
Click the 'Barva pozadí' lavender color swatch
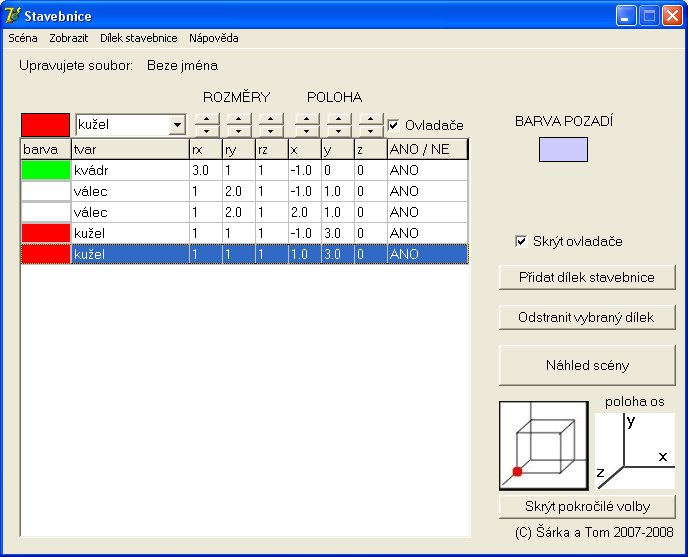coord(563,149)
